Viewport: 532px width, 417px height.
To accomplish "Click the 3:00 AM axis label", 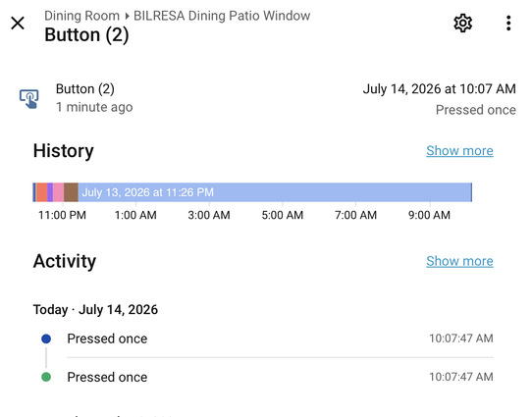I will point(209,215).
